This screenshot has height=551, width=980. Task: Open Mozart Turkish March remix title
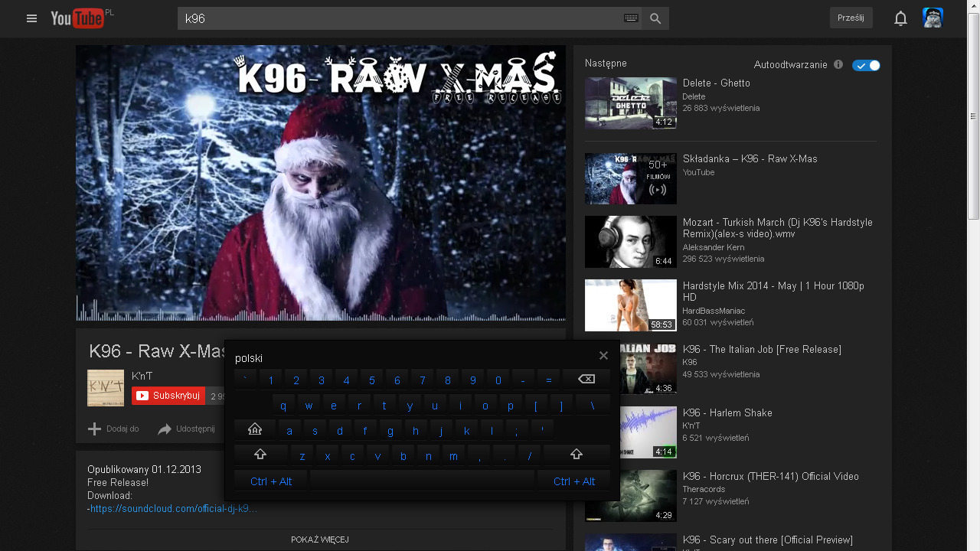point(778,228)
